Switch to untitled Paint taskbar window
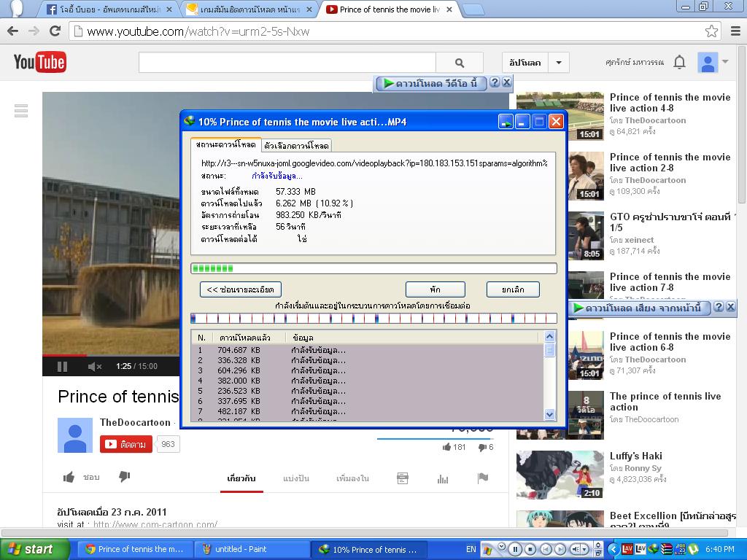 click(x=252, y=549)
